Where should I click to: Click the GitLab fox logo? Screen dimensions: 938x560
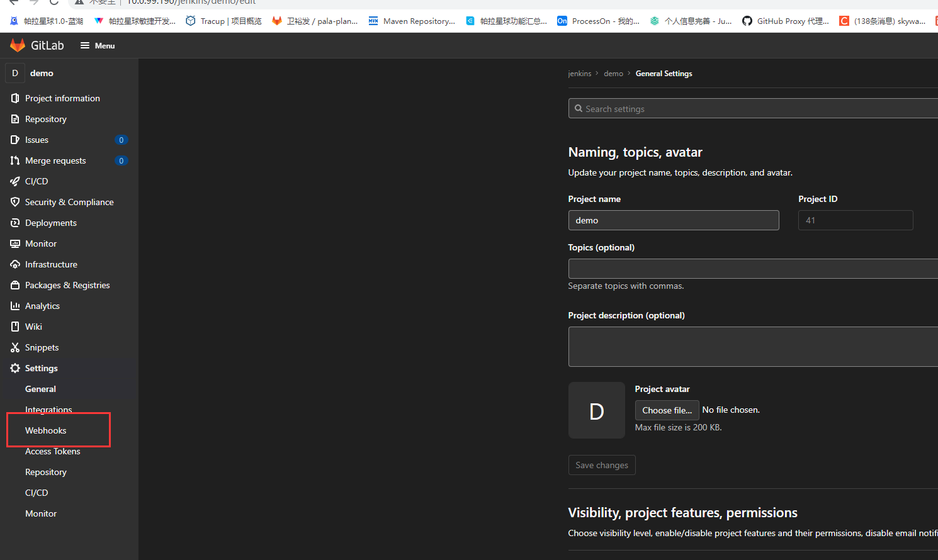tap(18, 45)
